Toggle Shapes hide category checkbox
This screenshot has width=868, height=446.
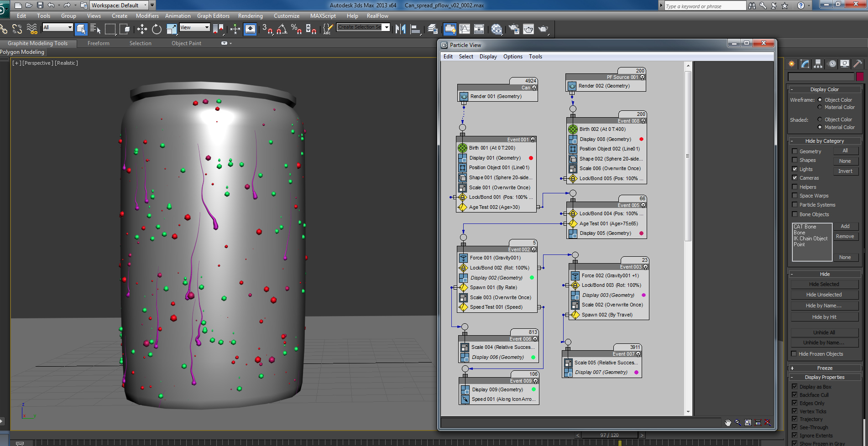795,160
